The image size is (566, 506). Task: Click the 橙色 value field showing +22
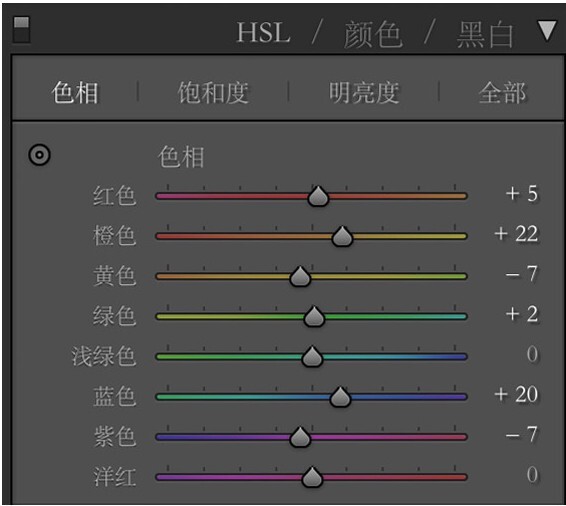point(516,234)
